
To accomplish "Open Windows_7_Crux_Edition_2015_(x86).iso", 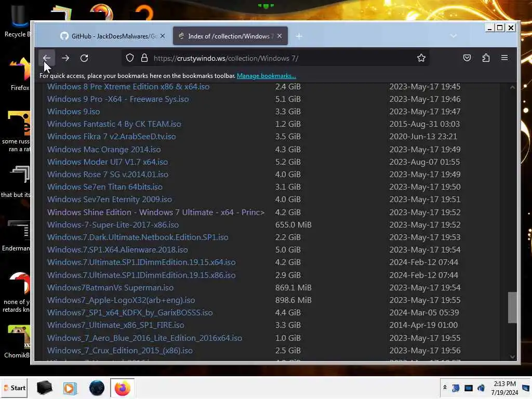I will coord(120,351).
